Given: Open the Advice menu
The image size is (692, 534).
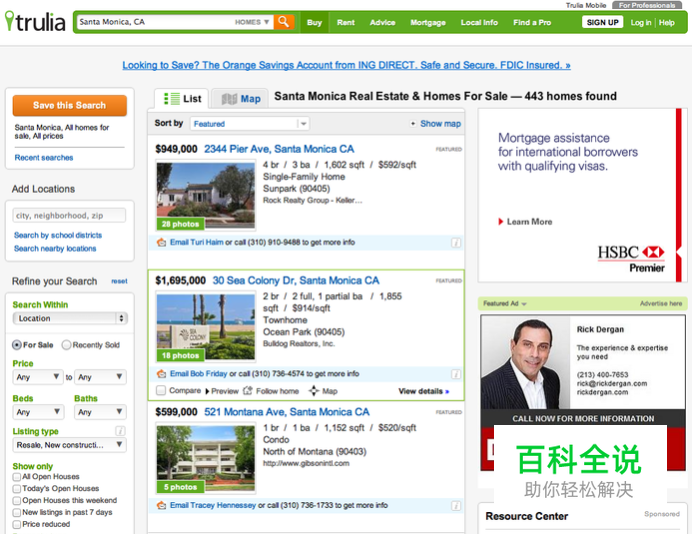Looking at the screenshot, I should point(382,23).
